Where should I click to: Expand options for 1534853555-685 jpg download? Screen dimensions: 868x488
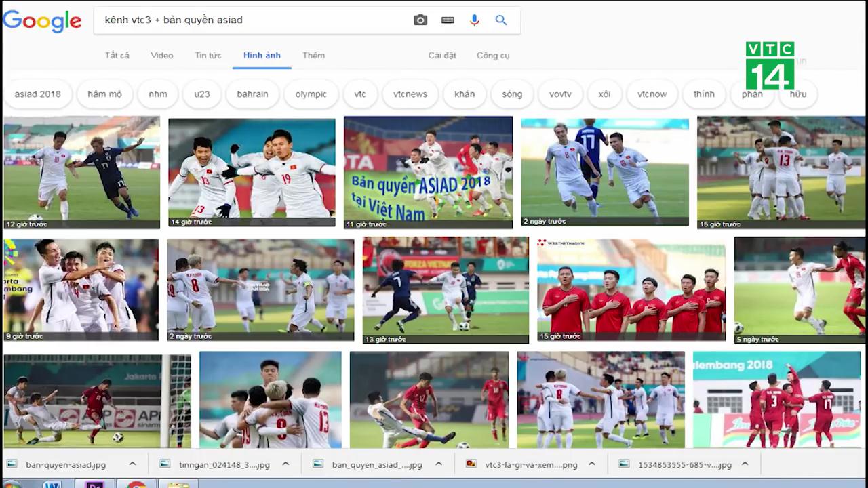(745, 464)
